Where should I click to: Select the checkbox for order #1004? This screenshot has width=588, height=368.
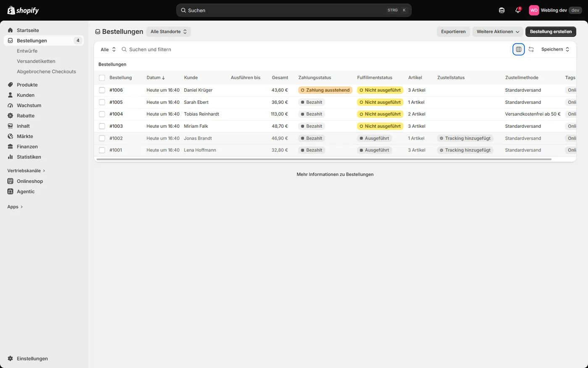coord(102,114)
